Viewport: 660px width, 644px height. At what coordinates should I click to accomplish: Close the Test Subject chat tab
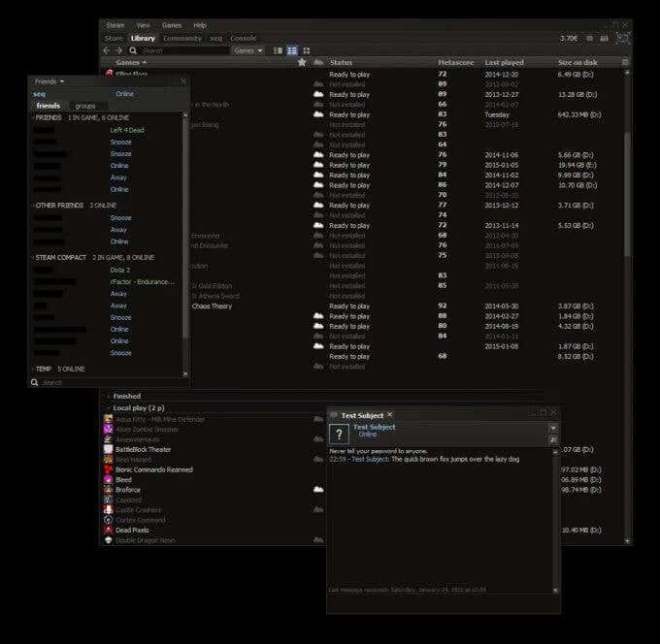coord(389,415)
